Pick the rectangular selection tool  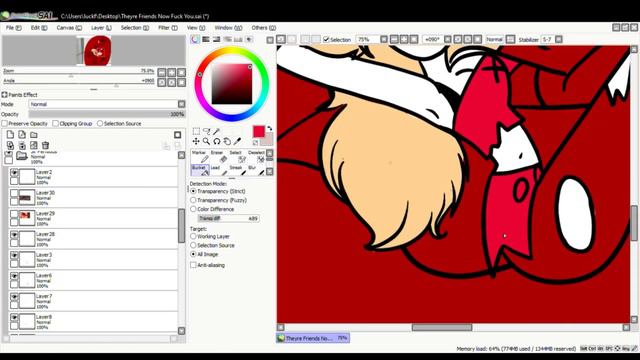click(196, 131)
